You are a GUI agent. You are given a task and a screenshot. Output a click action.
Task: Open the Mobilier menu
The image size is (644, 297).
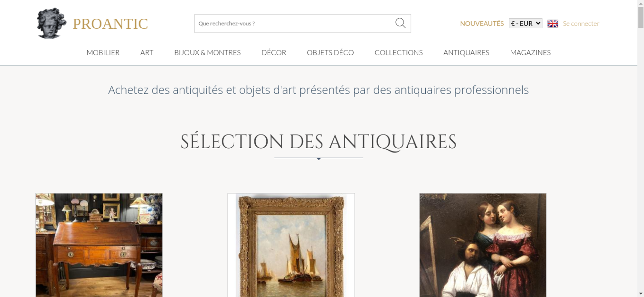[103, 52]
